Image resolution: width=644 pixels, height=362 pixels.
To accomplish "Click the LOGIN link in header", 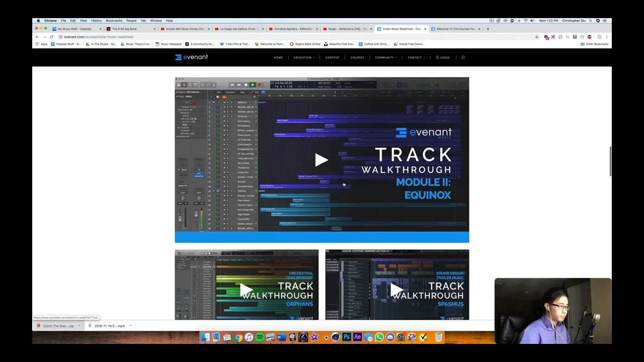I will (x=443, y=57).
